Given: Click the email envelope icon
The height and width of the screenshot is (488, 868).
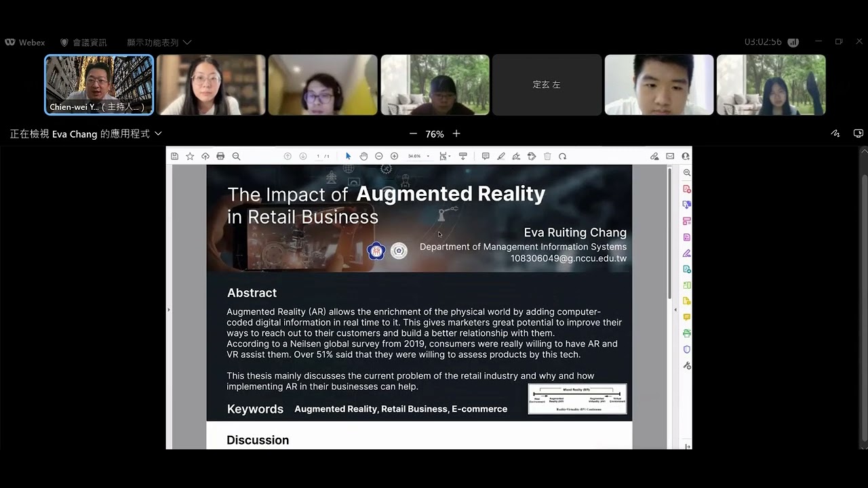Looking at the screenshot, I should pos(670,156).
